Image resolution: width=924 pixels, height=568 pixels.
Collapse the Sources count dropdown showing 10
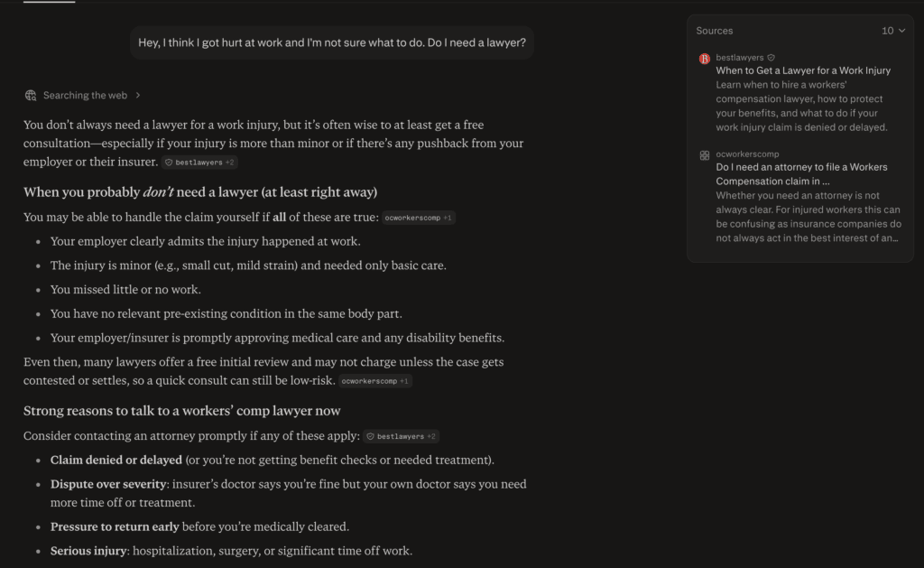[893, 31]
